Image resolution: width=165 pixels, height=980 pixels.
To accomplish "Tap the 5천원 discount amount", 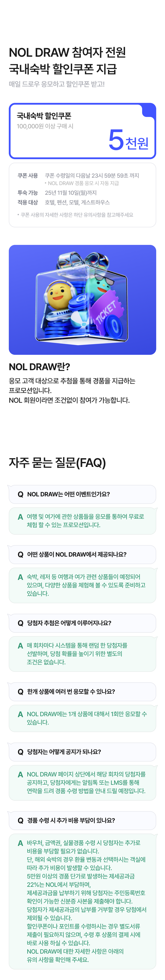I will click(128, 140).
